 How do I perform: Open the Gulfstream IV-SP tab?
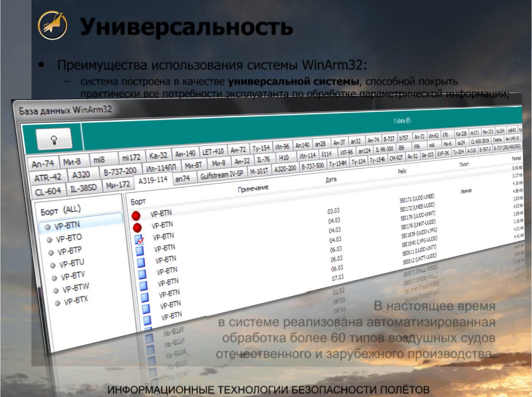222,175
